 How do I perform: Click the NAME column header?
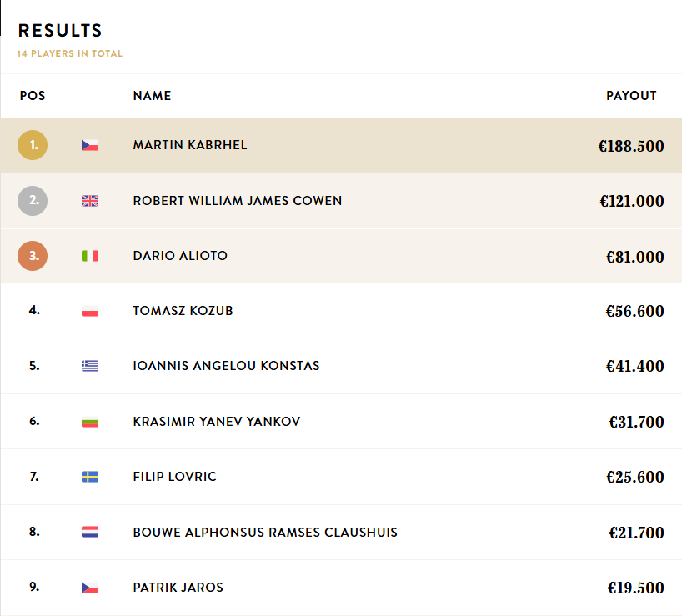152,96
